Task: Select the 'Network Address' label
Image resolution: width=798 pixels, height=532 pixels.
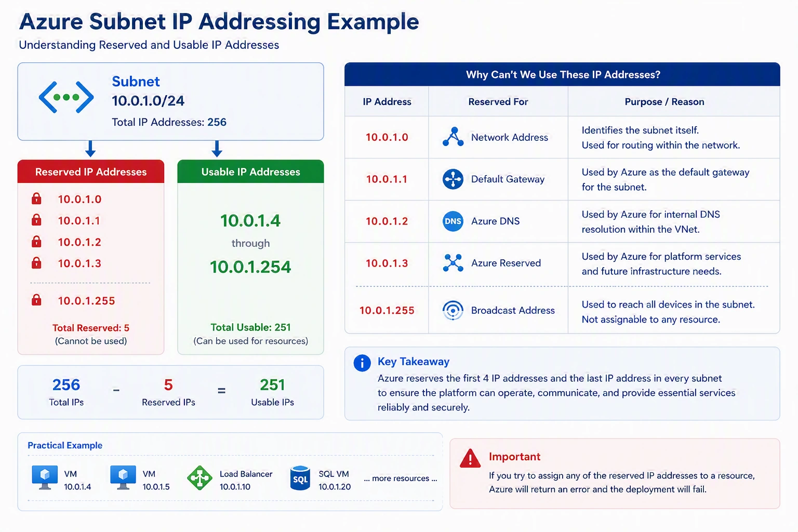Action: coord(510,137)
